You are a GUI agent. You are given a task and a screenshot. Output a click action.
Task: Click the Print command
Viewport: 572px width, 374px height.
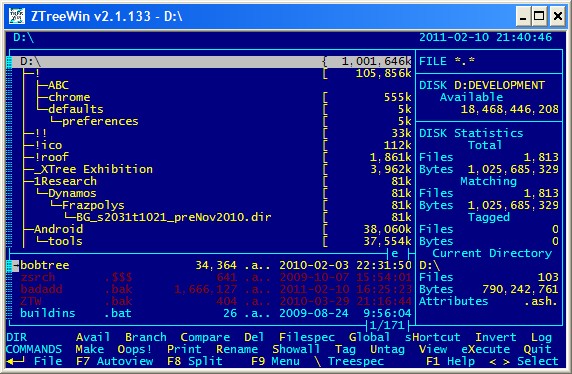184,349
